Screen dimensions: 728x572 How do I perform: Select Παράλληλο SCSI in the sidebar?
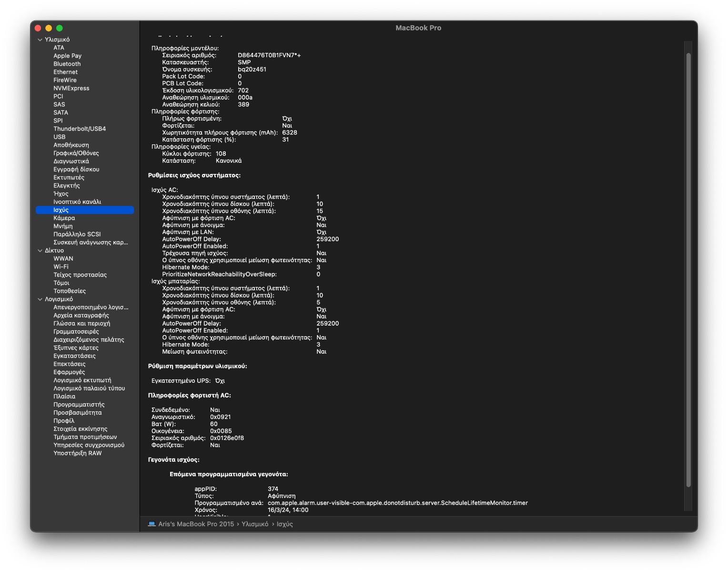pyautogui.click(x=77, y=234)
